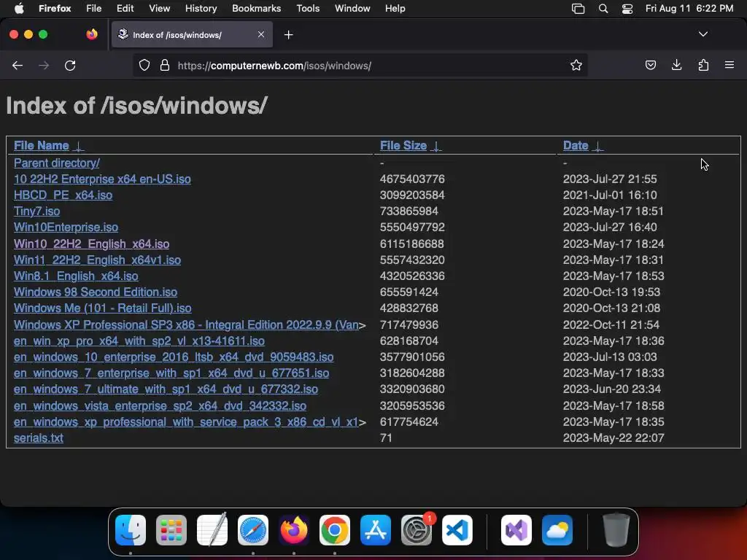
Task: Open the Window menu
Action: 352,9
